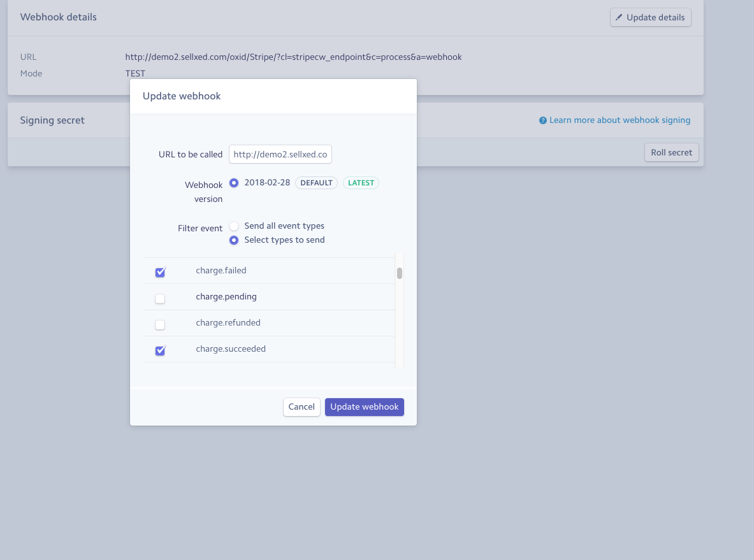Click the Webhook details heading
The image size is (754, 560).
point(58,17)
